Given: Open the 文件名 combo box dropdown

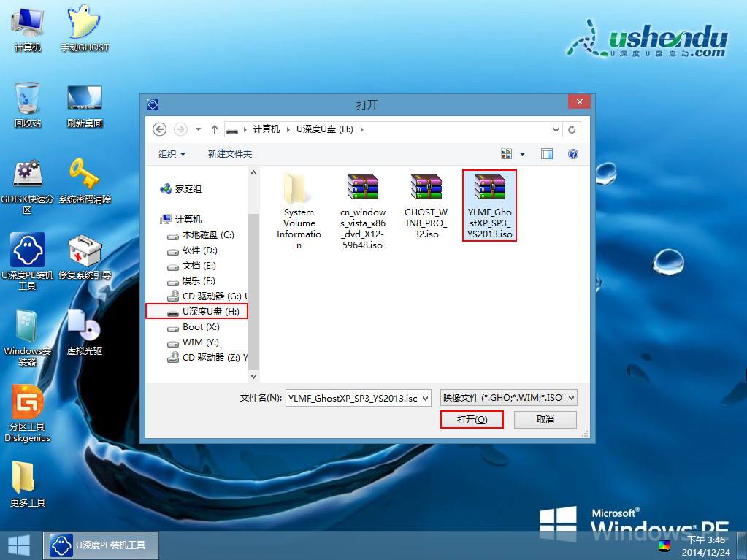Looking at the screenshot, I should [425, 398].
